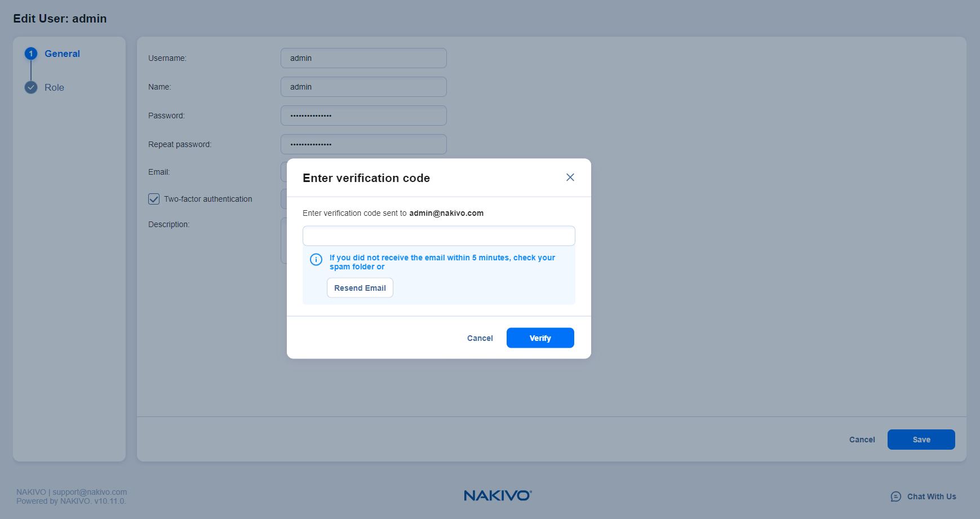
Task: Click the Role step checkmark icon
Action: (x=31, y=87)
